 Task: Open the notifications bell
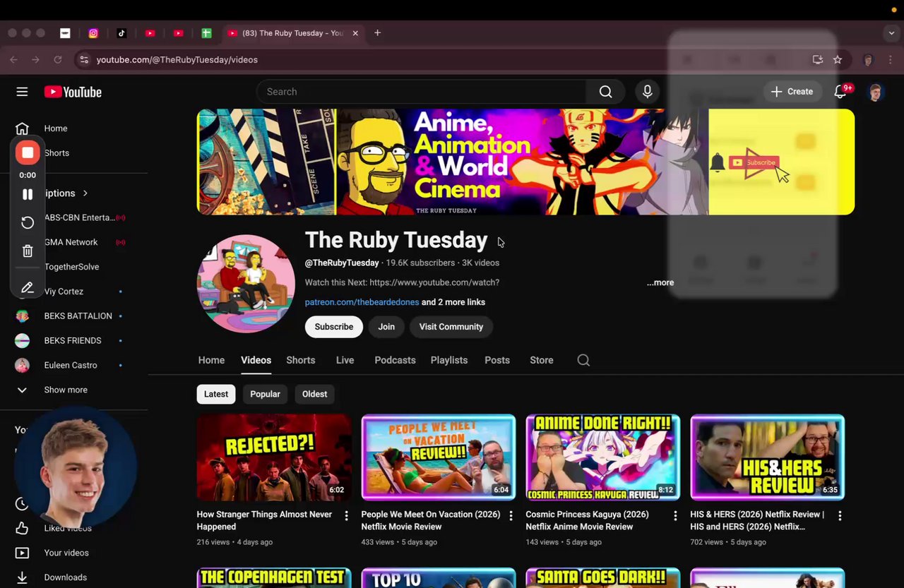[840, 92]
